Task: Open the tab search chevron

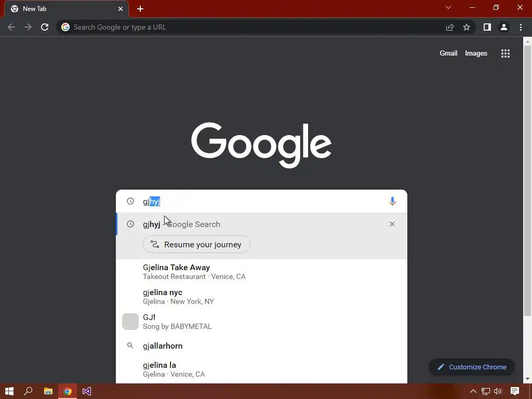Action: (x=448, y=7)
